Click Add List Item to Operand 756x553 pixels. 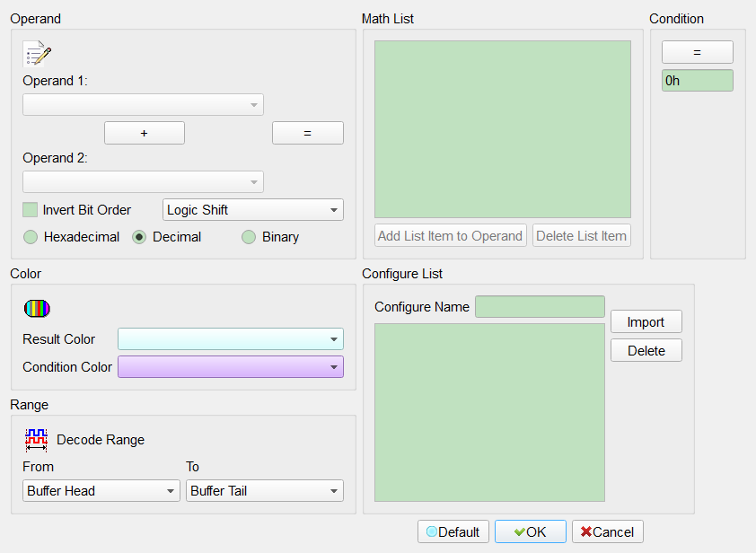tap(451, 236)
